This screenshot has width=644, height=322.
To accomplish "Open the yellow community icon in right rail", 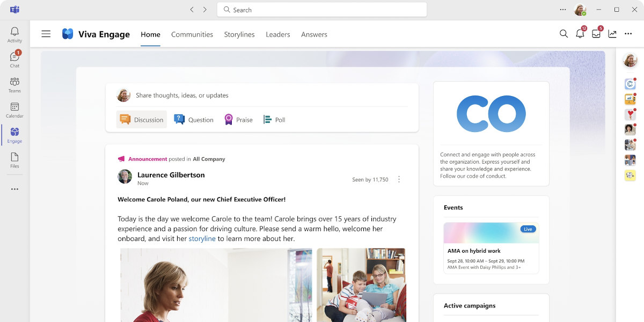I will click(x=630, y=175).
